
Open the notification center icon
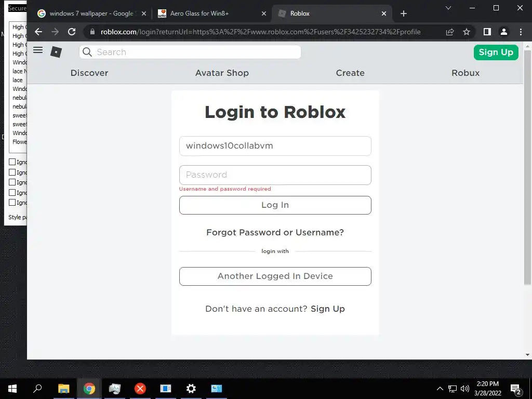click(516, 389)
